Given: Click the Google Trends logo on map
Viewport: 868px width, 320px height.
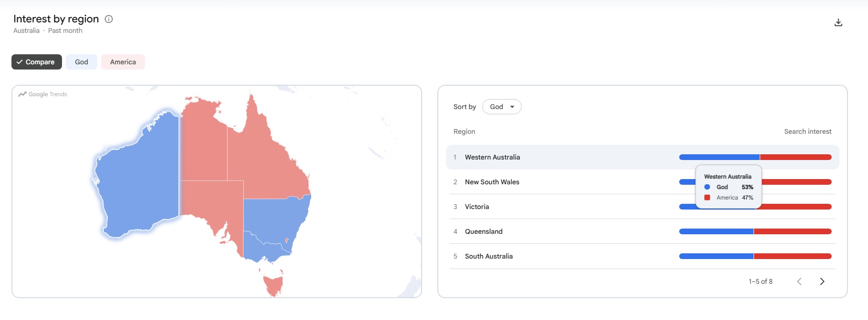Looking at the screenshot, I should 42,94.
